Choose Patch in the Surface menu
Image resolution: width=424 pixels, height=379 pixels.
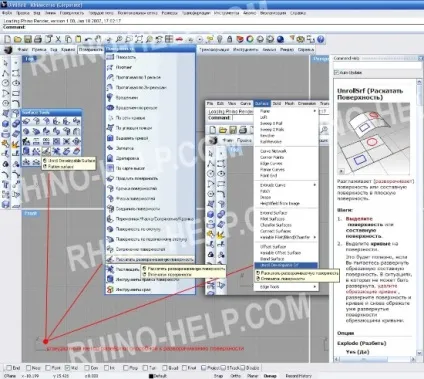(x=265, y=191)
